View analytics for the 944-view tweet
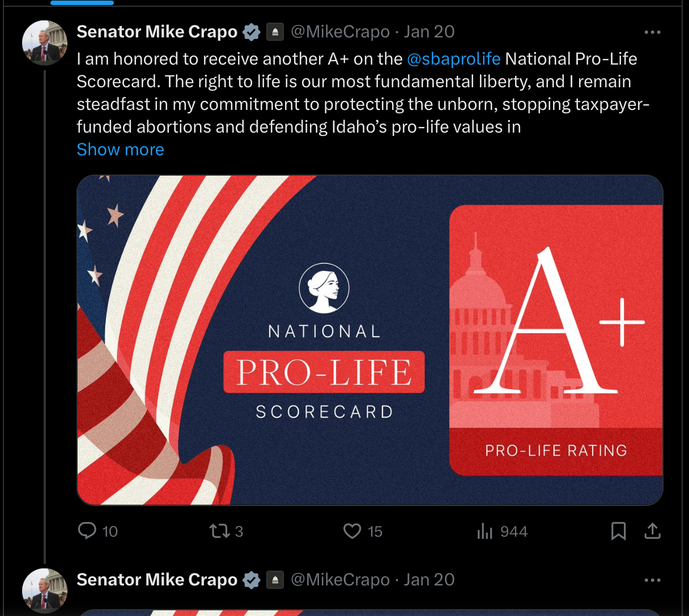The image size is (689, 616). coord(485,531)
